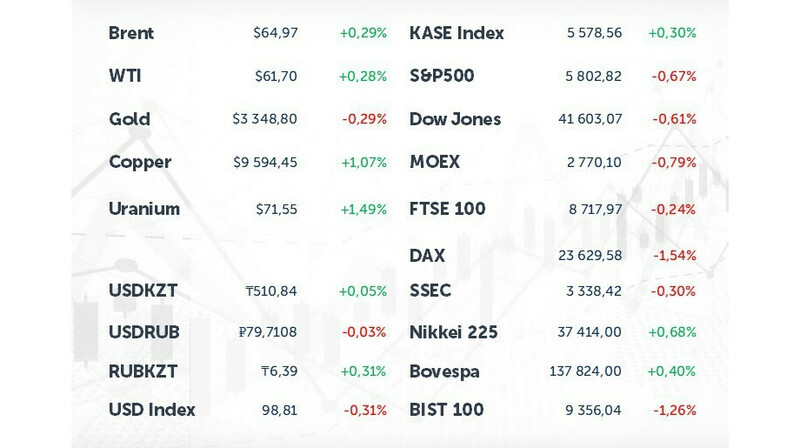Viewport: 800px width, 448px height.
Task: Select the Uranium label
Action: pos(144,209)
